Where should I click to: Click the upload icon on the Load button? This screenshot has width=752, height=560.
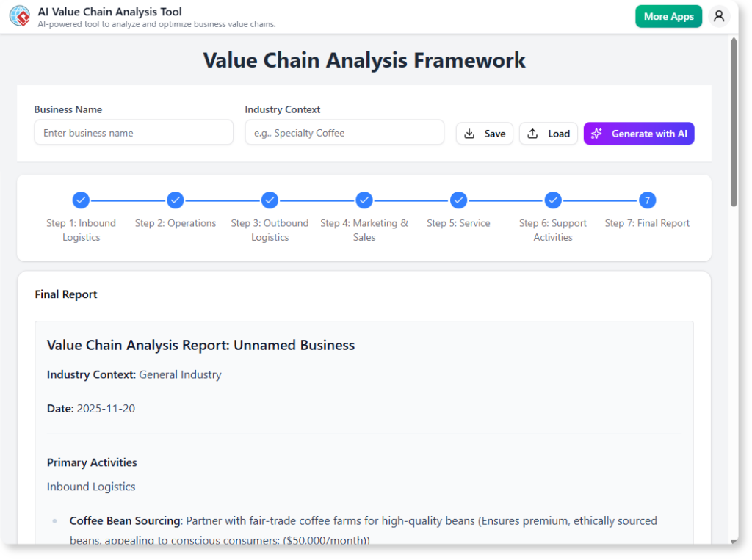[x=534, y=134]
